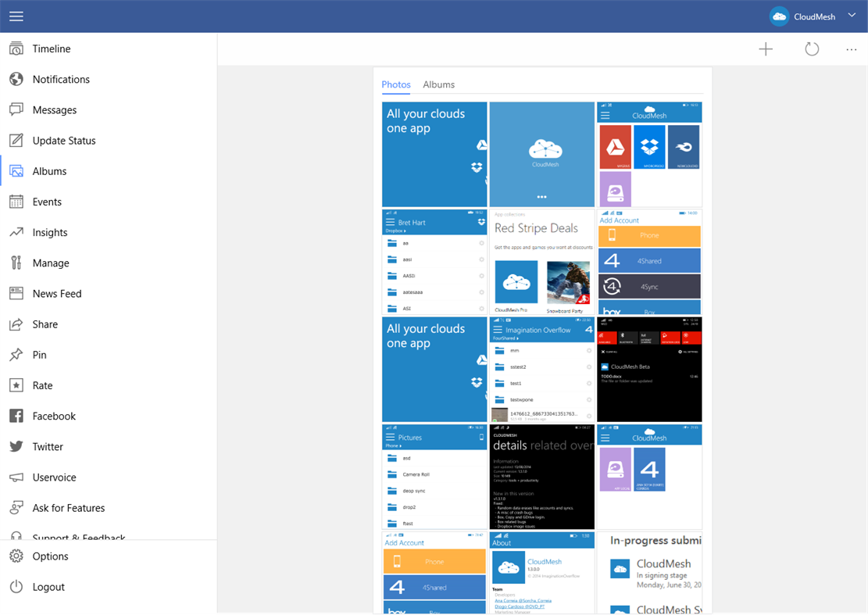The width and height of the screenshot is (868, 615).
Task: Select the Notifications bell icon
Action: pos(17,79)
